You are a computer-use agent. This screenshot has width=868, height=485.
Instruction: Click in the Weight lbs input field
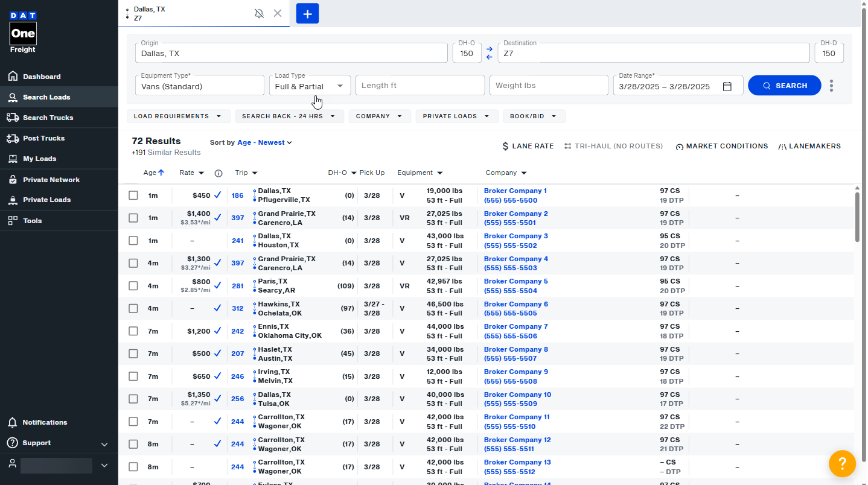[548, 85]
